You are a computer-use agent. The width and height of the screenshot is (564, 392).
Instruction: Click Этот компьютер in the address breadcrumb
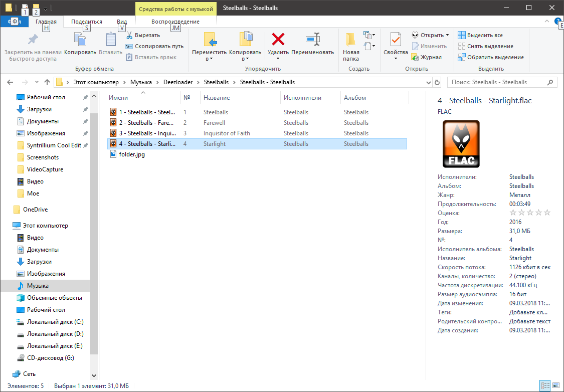coord(96,82)
